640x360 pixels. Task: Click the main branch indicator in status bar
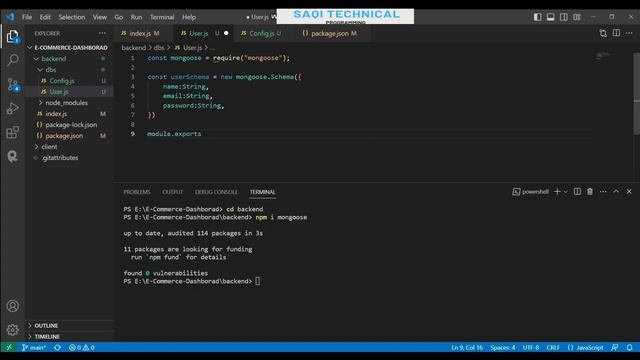click(34, 347)
